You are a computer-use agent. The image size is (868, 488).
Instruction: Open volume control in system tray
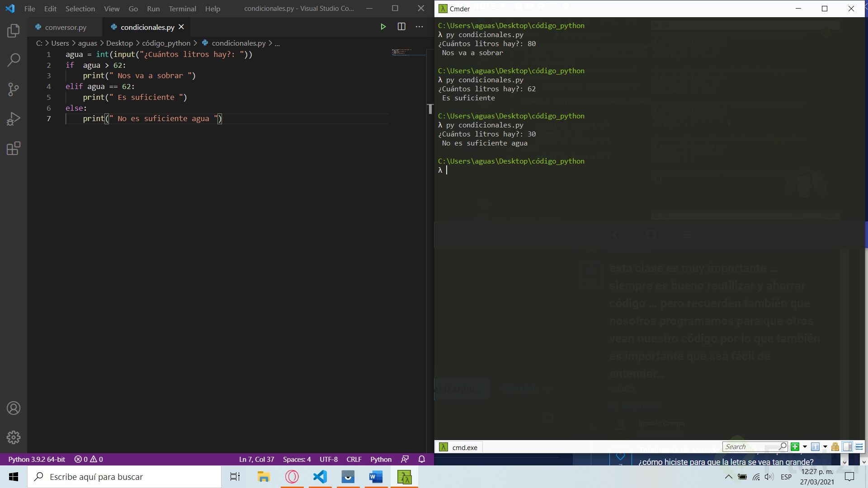coord(769,477)
